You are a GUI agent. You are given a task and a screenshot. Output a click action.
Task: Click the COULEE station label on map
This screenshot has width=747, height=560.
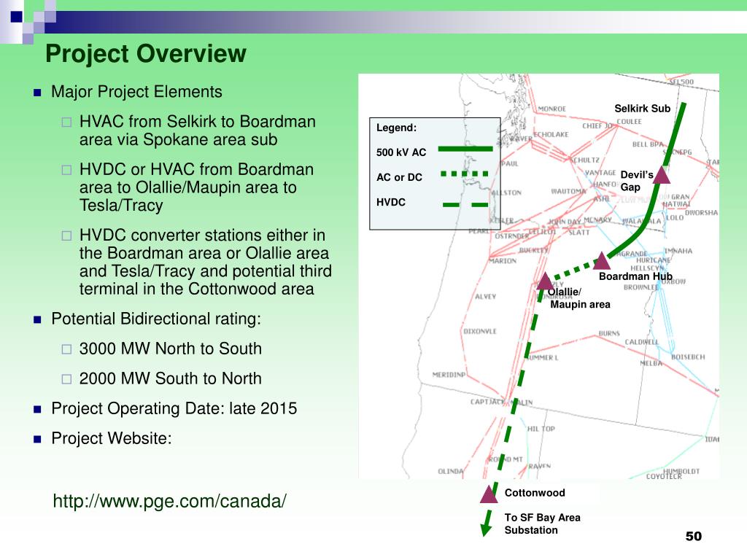tap(630, 122)
